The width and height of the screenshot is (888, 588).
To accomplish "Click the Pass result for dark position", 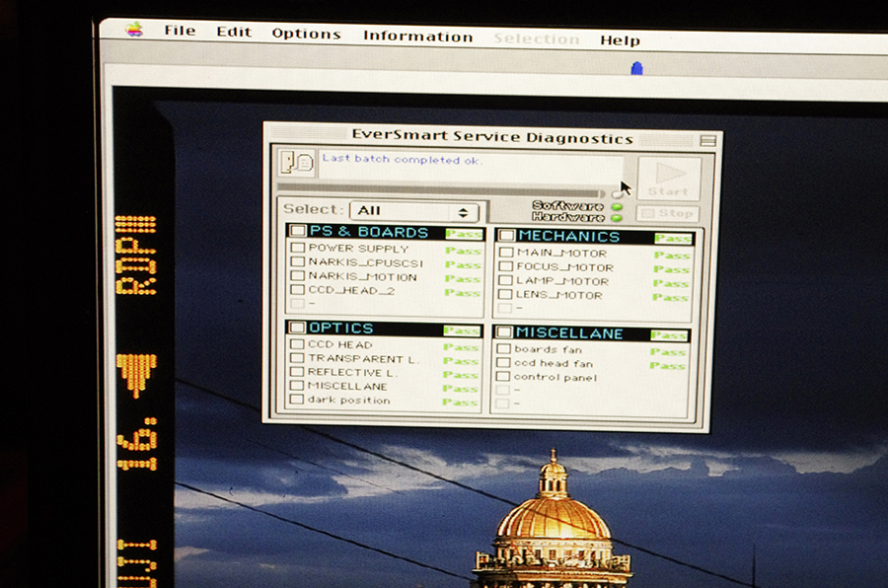I will tap(460, 403).
